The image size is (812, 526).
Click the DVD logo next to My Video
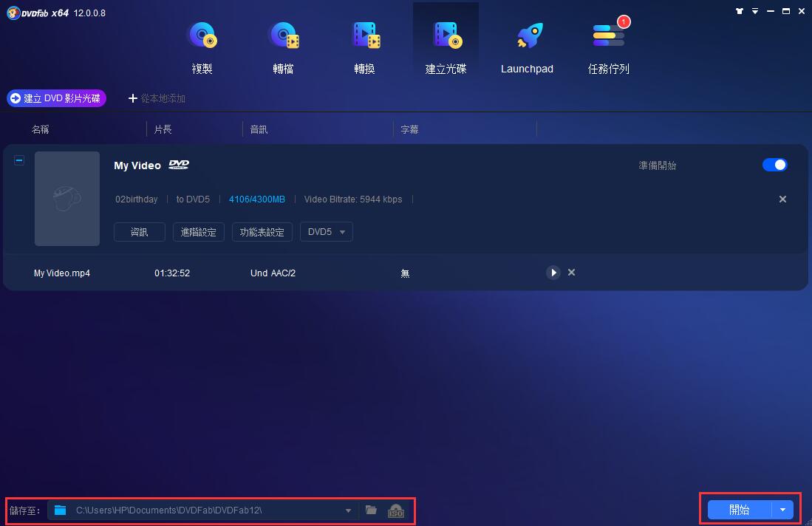(180, 165)
